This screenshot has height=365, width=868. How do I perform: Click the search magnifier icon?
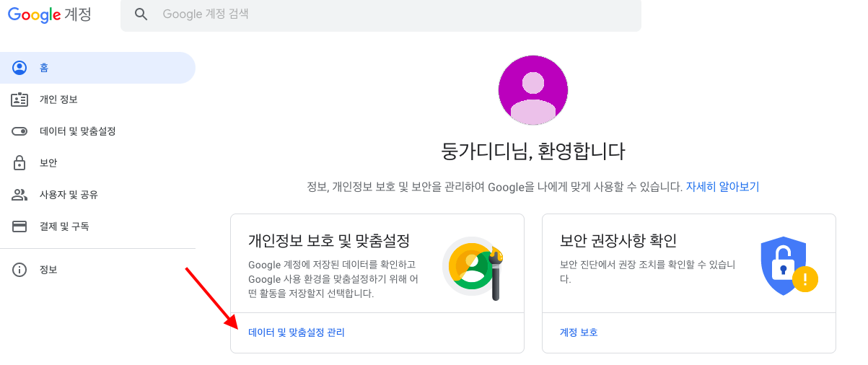point(141,14)
